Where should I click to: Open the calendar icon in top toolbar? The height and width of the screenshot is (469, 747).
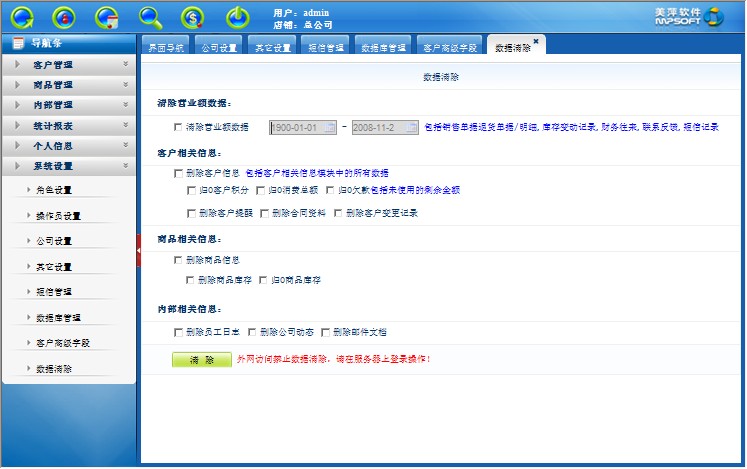pyautogui.click(x=108, y=17)
